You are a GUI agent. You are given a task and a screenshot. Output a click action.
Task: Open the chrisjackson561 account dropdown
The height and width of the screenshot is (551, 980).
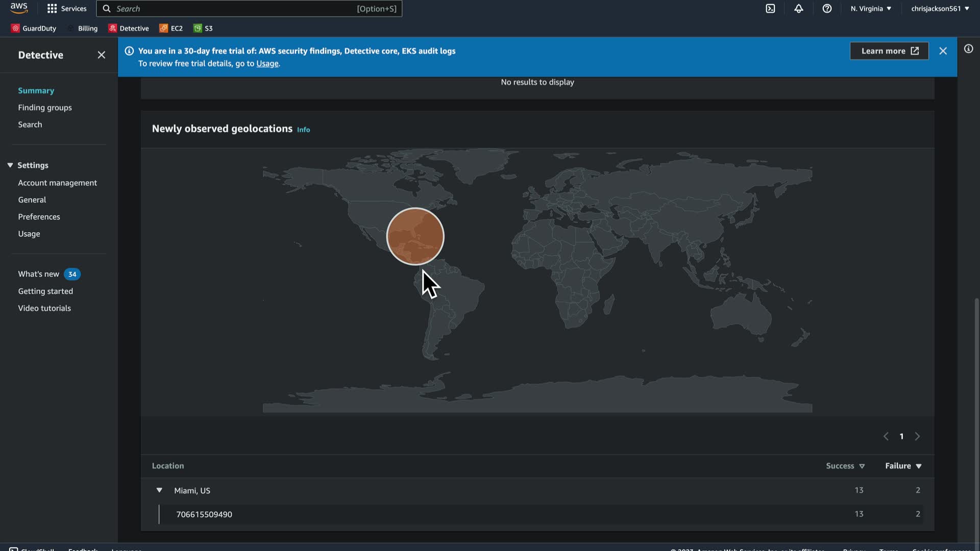(x=940, y=9)
